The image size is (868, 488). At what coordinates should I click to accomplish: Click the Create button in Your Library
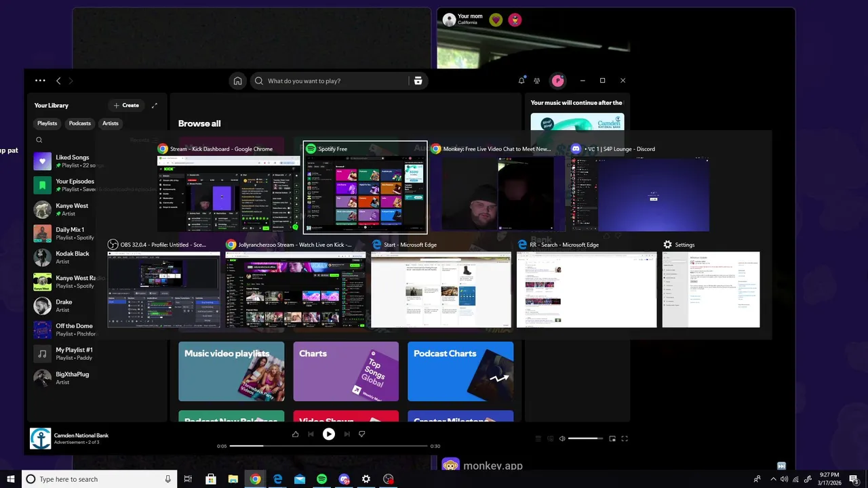[126, 105]
